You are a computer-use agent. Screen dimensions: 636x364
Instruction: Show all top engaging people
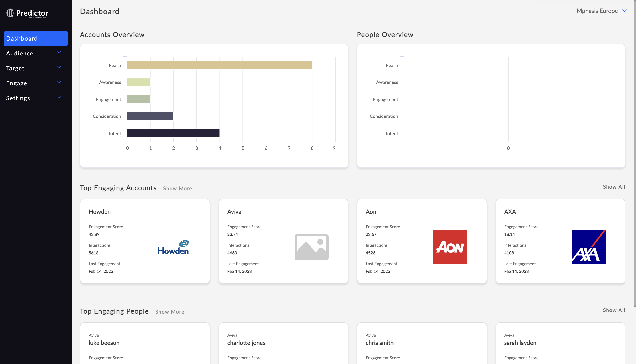click(x=613, y=310)
